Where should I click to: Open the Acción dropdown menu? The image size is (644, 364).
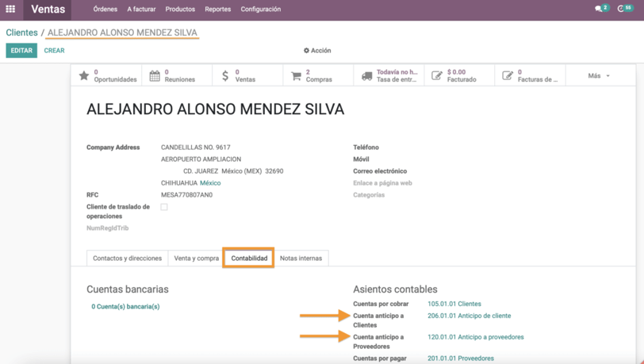coord(317,51)
